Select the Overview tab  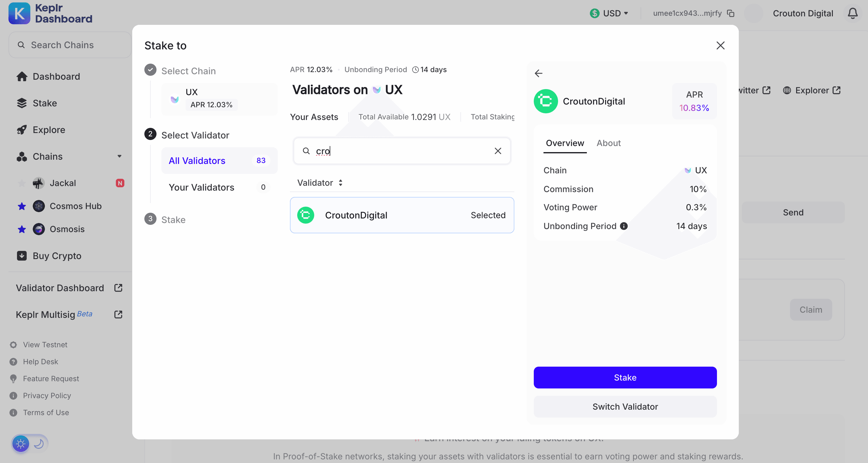click(x=565, y=143)
